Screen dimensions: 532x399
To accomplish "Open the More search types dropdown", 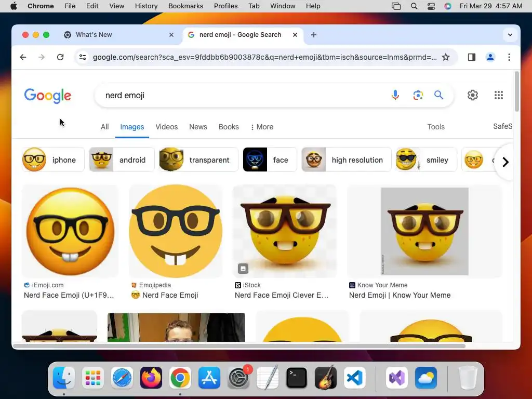I will (x=262, y=127).
